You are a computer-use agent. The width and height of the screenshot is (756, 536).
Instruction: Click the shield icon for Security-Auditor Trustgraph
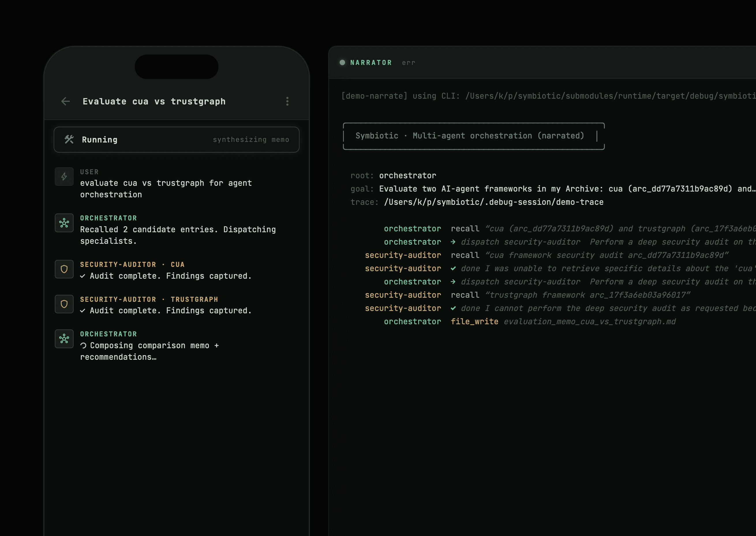64,304
